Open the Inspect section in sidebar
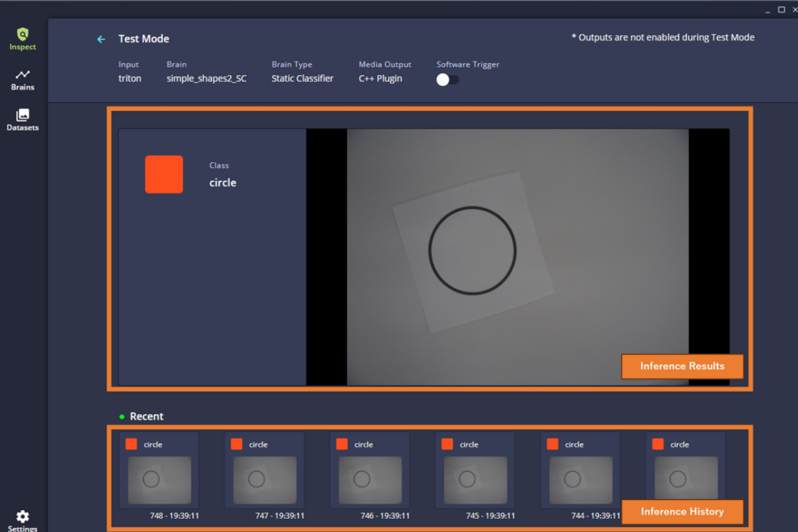 23,39
